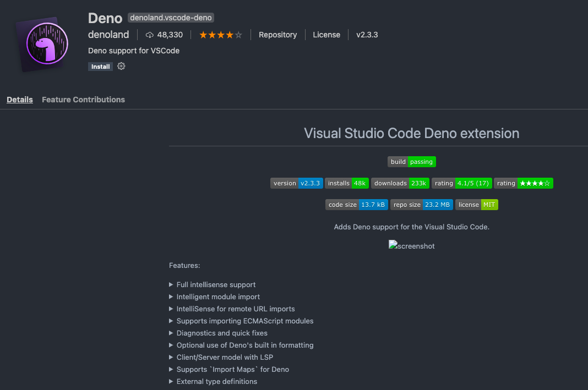588x390 pixels.
Task: Click the Deno extension title
Action: click(105, 18)
